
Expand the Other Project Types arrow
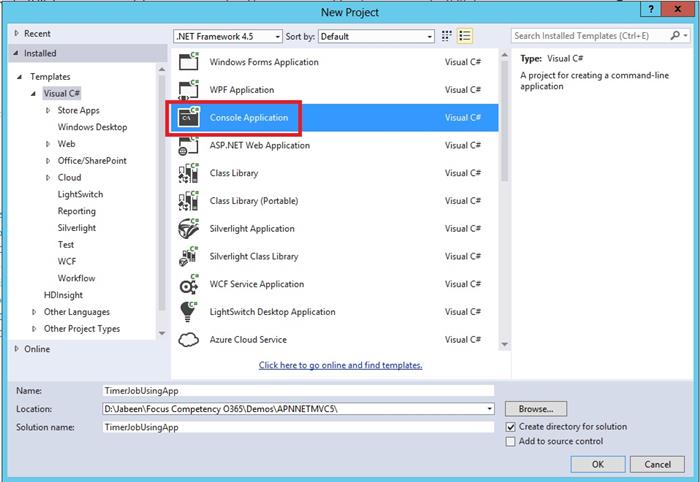coord(34,329)
